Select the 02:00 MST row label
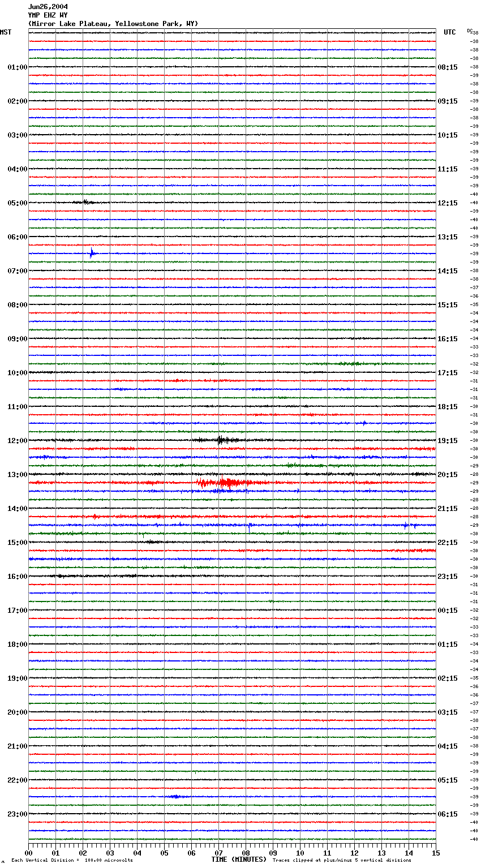Viewport: 481px width, 868px height. point(18,101)
